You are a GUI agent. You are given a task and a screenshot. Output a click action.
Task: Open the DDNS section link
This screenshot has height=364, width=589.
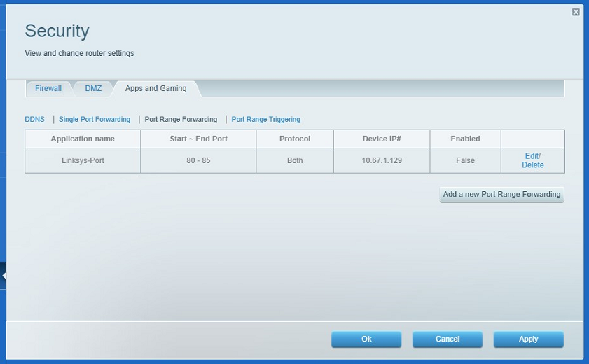point(34,119)
